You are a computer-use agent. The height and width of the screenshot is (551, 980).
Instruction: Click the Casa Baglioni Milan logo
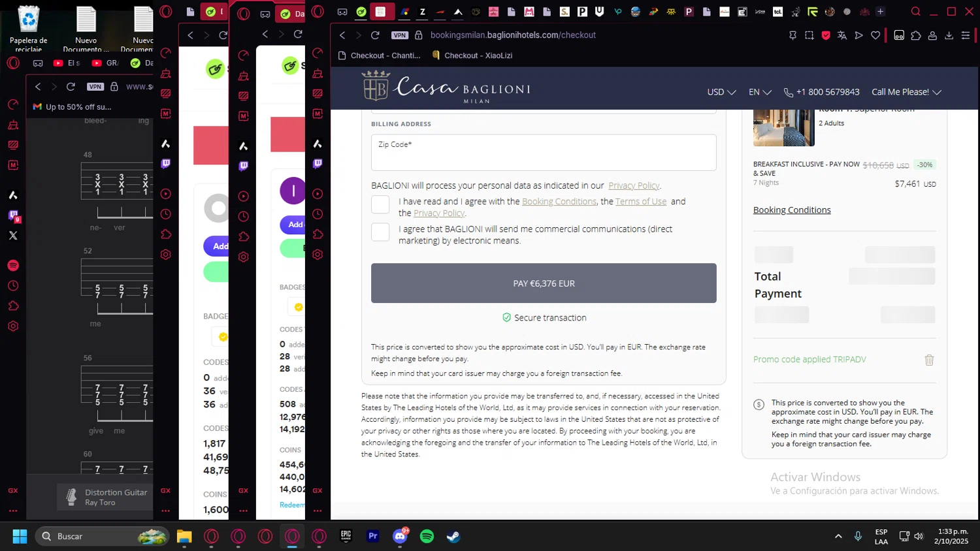tap(446, 87)
